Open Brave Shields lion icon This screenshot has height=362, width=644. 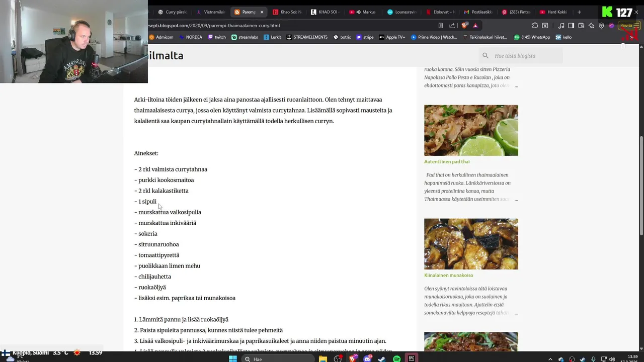(x=465, y=25)
